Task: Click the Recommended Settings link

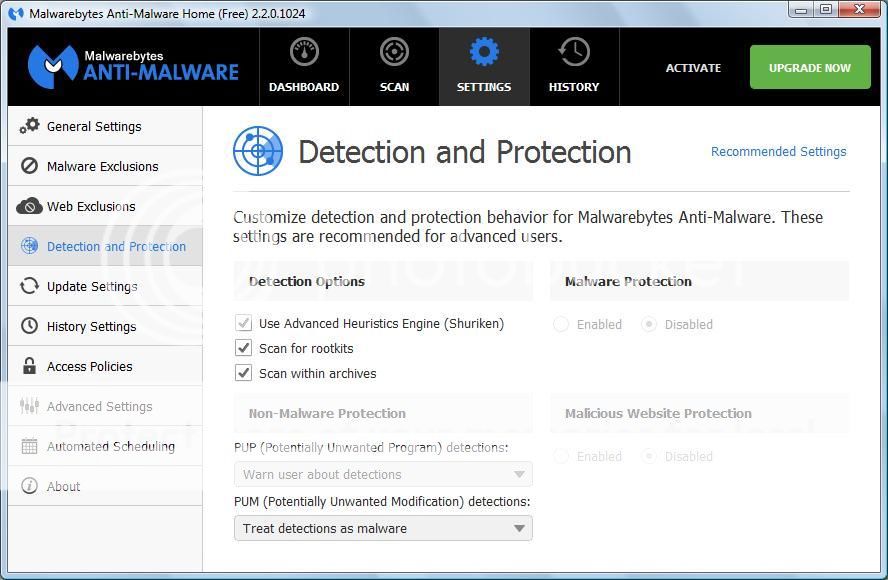Action: click(778, 152)
